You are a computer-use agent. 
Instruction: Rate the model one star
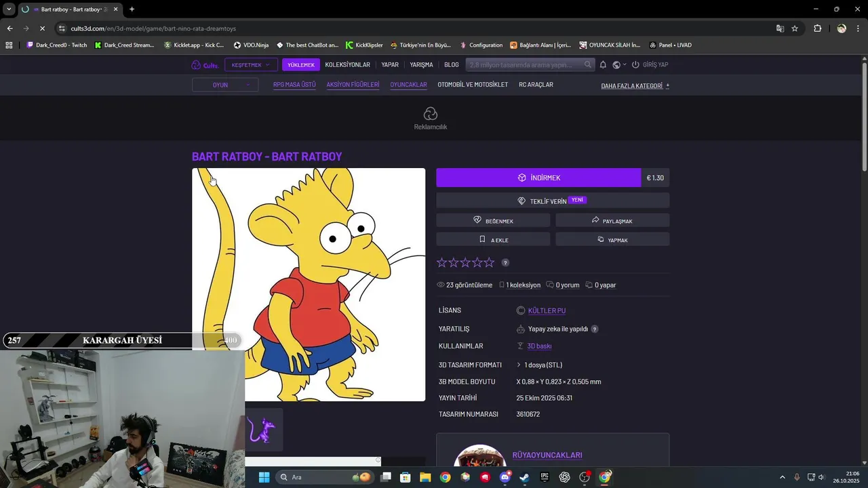coord(442,262)
